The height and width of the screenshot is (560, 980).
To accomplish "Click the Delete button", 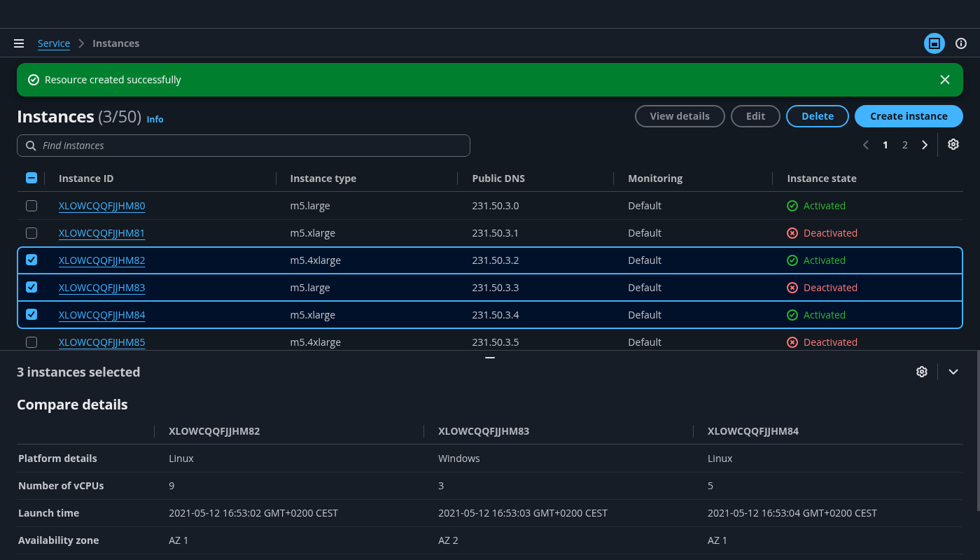I will click(x=818, y=116).
